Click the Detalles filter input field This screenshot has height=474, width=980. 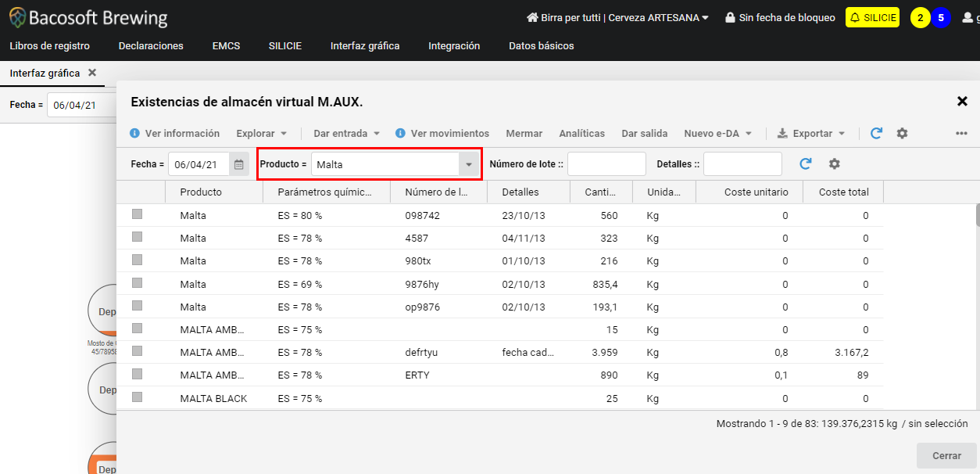pos(742,164)
